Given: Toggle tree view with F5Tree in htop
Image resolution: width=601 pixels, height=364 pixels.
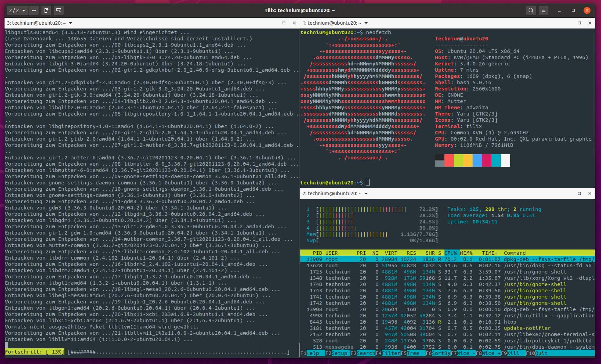Looking at the screenshot, I should [x=411, y=353].
